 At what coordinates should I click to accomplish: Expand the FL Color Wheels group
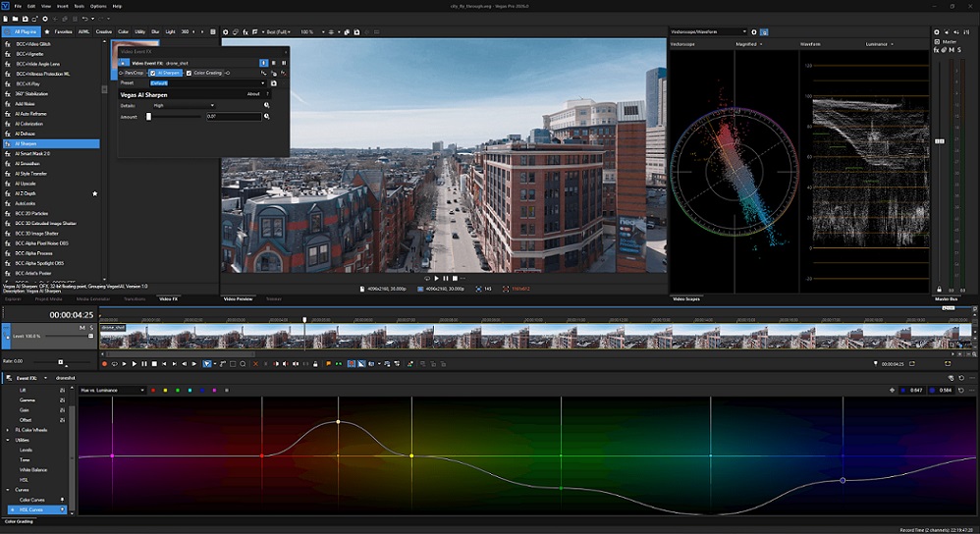[8, 430]
